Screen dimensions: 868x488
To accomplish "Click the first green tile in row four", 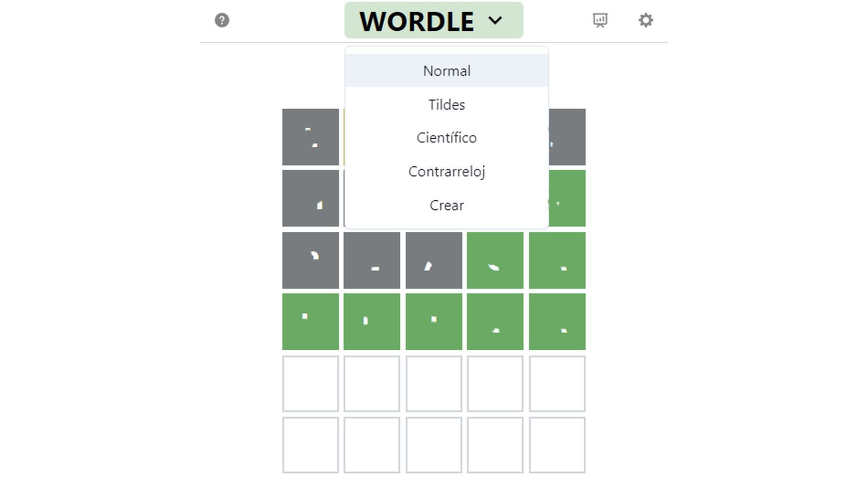I will click(x=311, y=322).
